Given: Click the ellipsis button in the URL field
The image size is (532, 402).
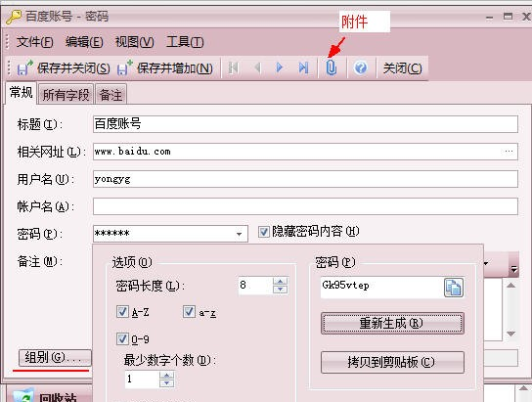Looking at the screenshot, I should 509,152.
